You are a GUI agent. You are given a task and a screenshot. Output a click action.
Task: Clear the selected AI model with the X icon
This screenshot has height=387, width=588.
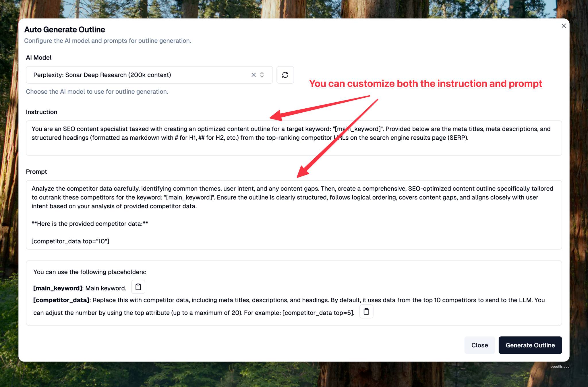click(x=254, y=75)
